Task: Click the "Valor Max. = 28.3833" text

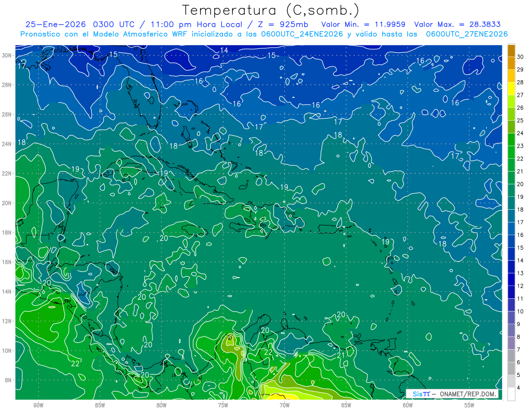Action: tap(458, 24)
